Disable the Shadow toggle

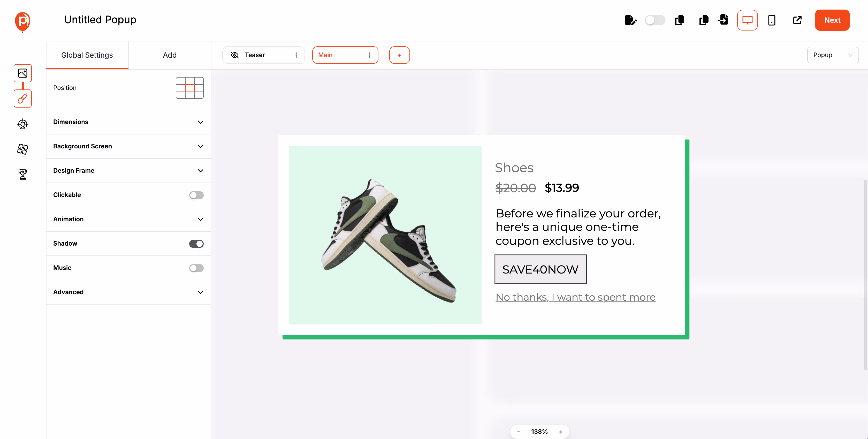pyautogui.click(x=196, y=243)
